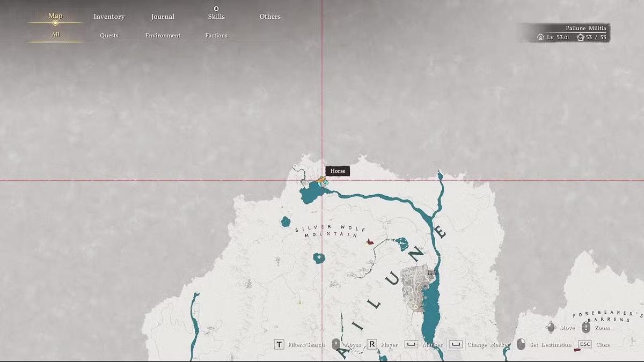Click the Move mouse hint icon

point(551,327)
